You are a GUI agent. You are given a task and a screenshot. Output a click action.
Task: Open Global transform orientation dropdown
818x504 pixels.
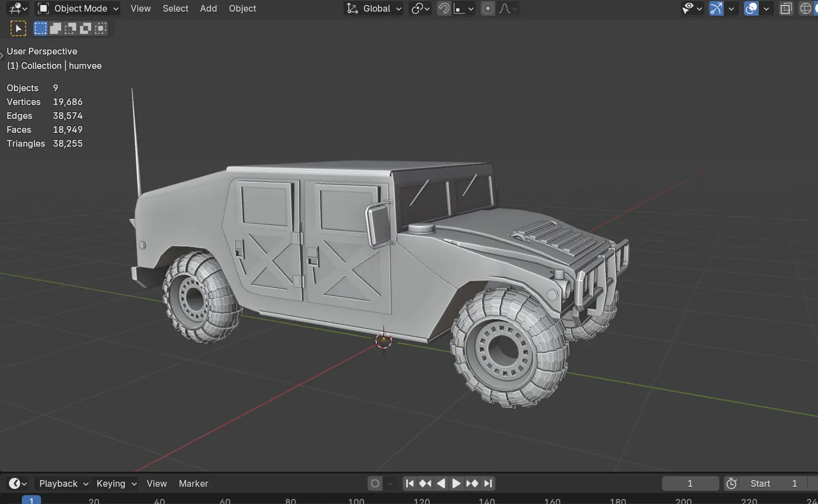374,8
